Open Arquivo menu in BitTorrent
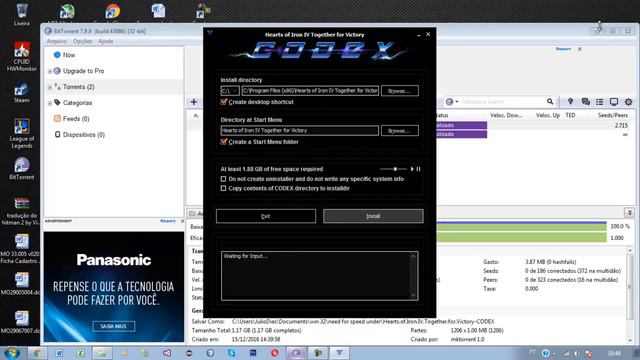640x360 pixels. click(x=56, y=41)
